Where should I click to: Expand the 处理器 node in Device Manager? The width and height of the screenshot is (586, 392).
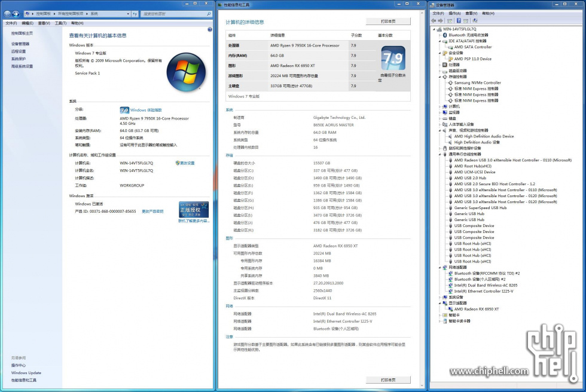point(440,65)
